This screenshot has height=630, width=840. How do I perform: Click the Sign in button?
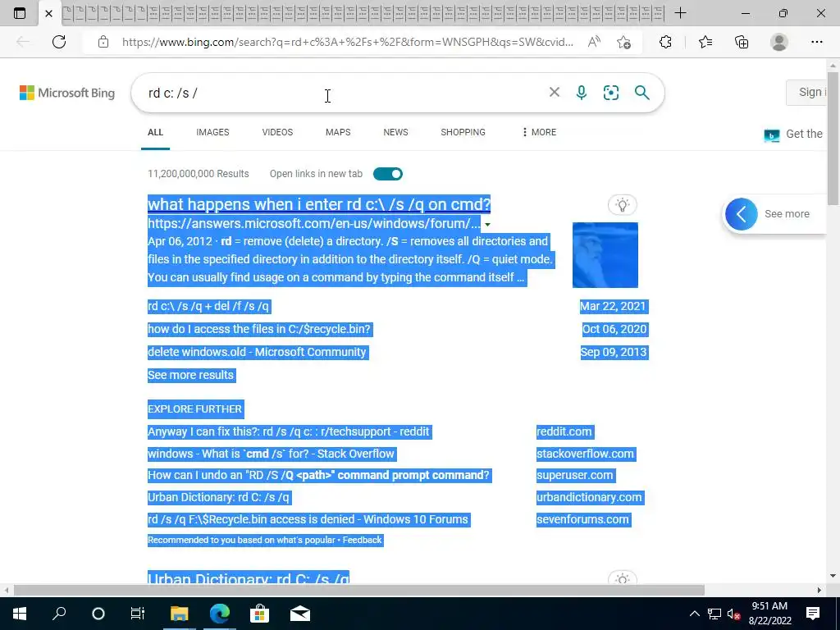click(807, 92)
